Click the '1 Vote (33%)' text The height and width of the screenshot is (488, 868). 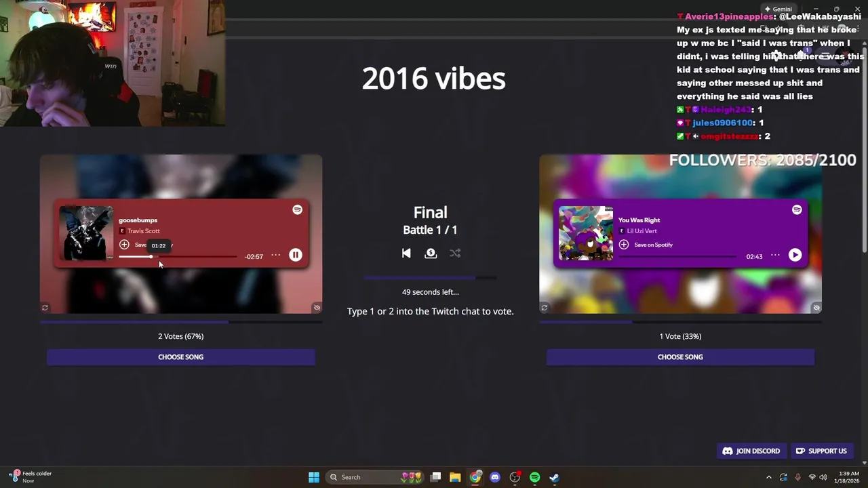[x=680, y=336]
